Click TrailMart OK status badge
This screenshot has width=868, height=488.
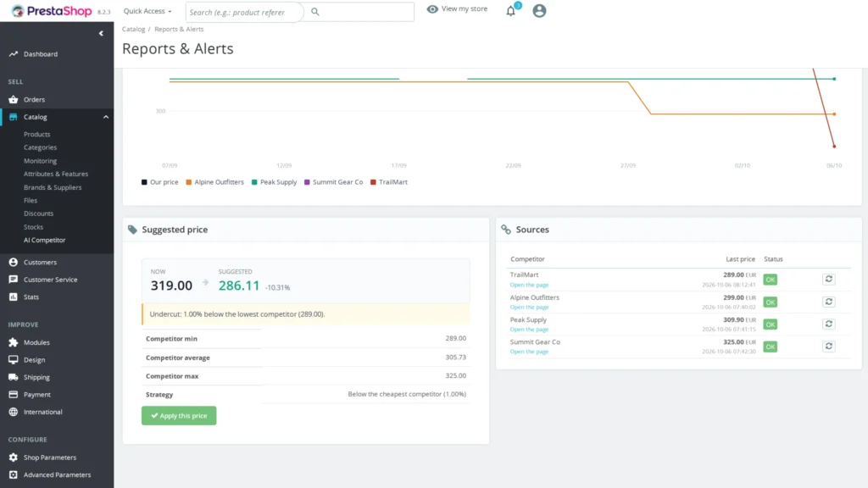[770, 280]
